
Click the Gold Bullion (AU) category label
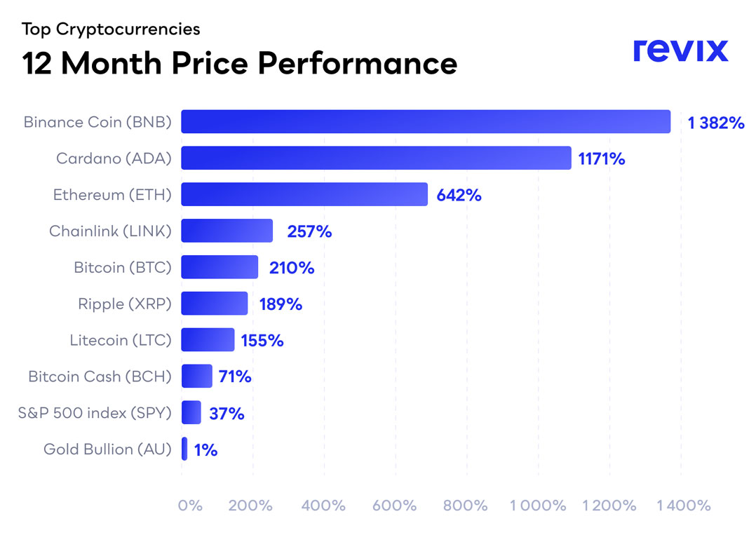pos(107,449)
